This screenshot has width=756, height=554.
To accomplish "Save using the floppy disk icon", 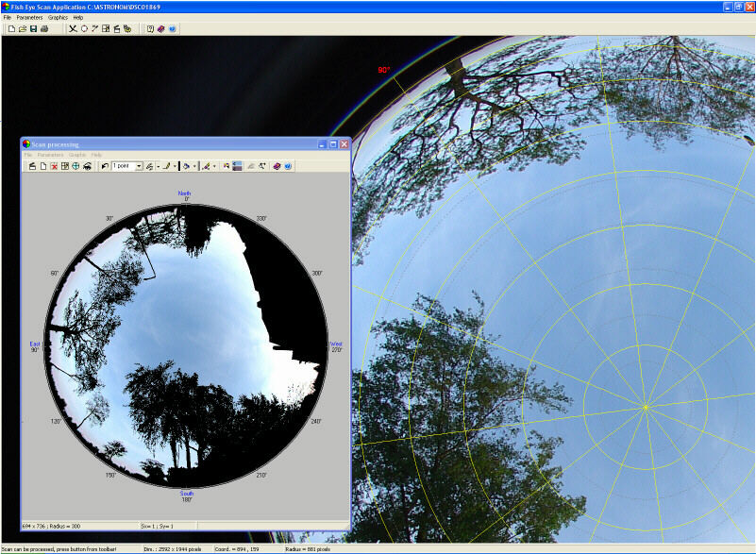I will [33, 29].
